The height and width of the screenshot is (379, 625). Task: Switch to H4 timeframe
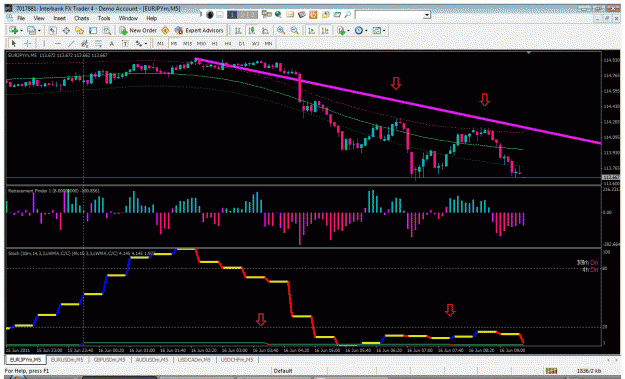tap(228, 43)
